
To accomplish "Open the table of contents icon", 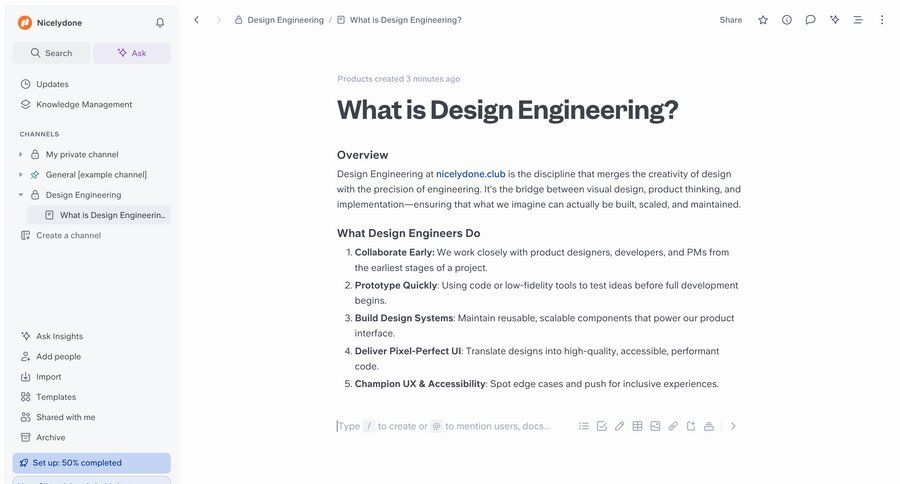I will click(858, 20).
